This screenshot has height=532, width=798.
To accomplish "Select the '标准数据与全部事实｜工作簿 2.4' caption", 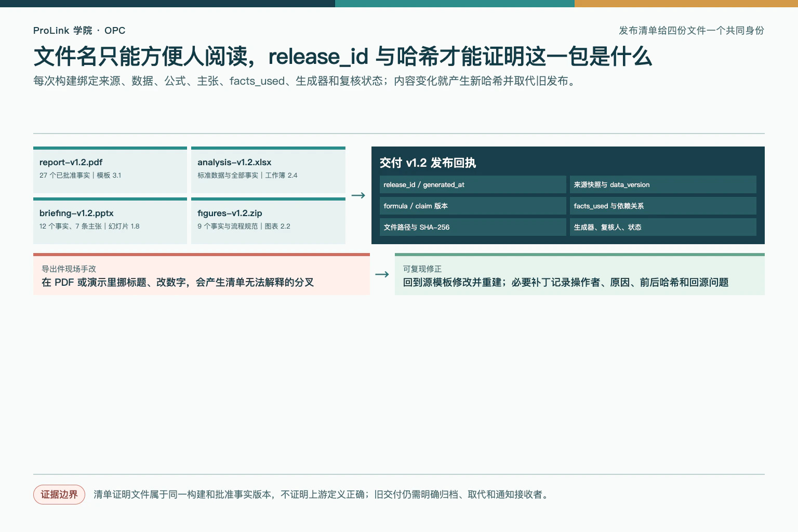I will (x=247, y=176).
